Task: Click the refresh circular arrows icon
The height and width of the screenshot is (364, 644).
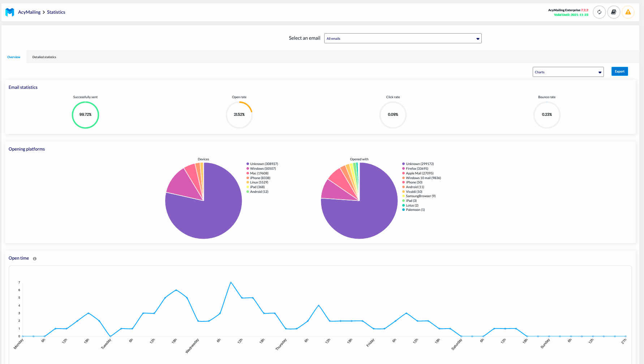Action: tap(599, 12)
